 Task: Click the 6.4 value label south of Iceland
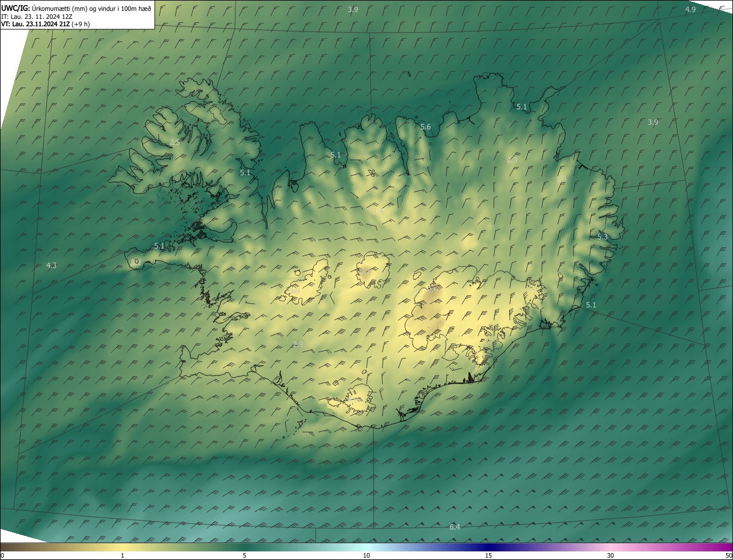click(455, 527)
